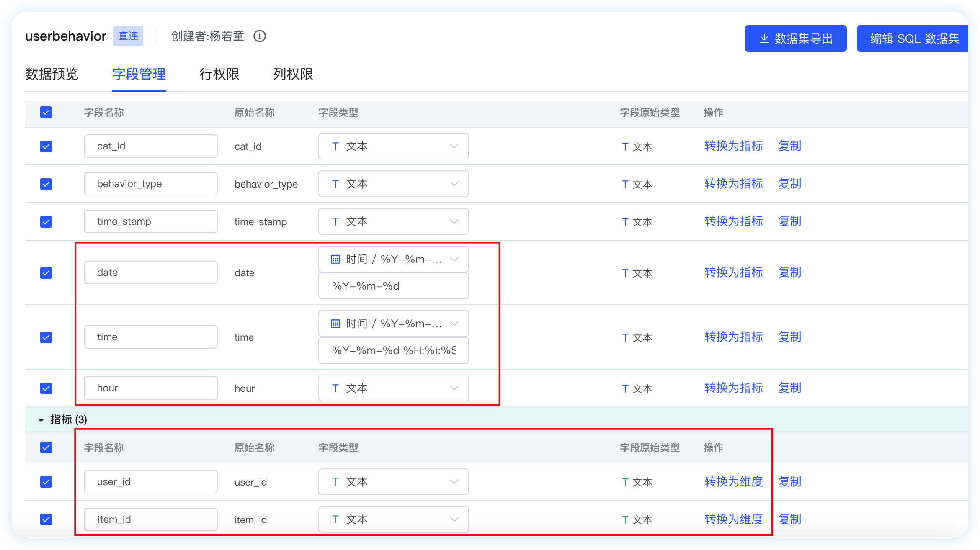Viewport: 980px width, 550px height.
Task: Click the calendar icon in time field type
Action: 335,324
